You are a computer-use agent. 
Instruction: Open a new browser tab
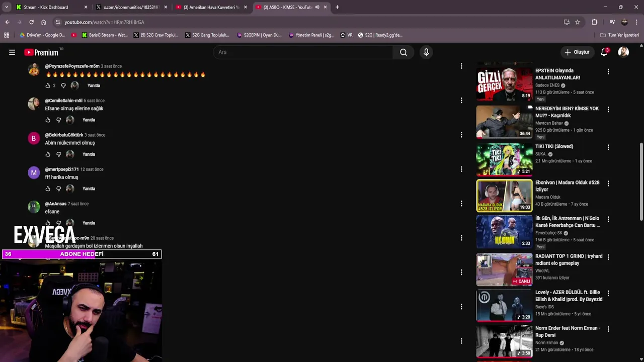(x=337, y=7)
